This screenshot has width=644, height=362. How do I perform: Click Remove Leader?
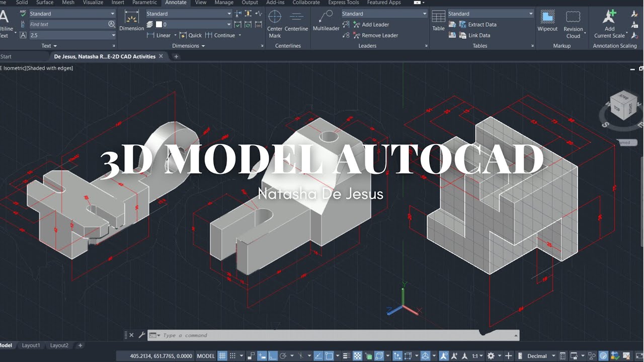[x=375, y=35]
